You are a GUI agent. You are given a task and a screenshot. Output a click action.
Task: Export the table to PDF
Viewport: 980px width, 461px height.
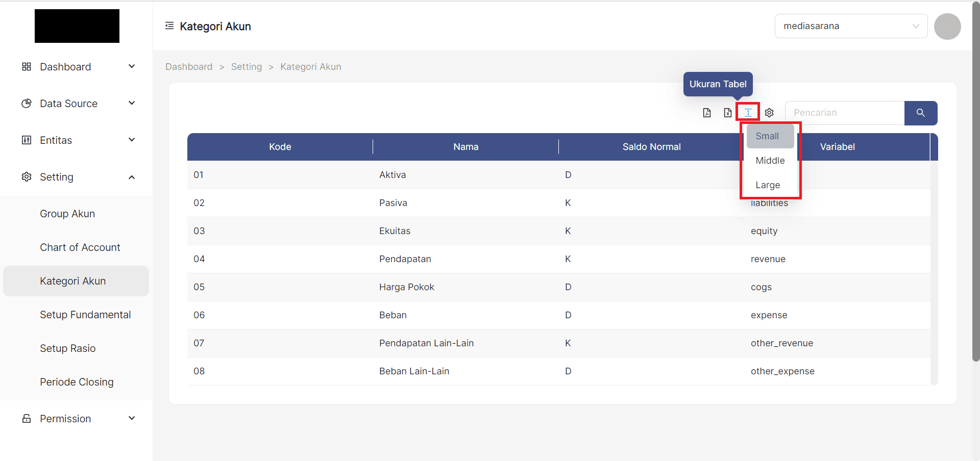(x=706, y=113)
